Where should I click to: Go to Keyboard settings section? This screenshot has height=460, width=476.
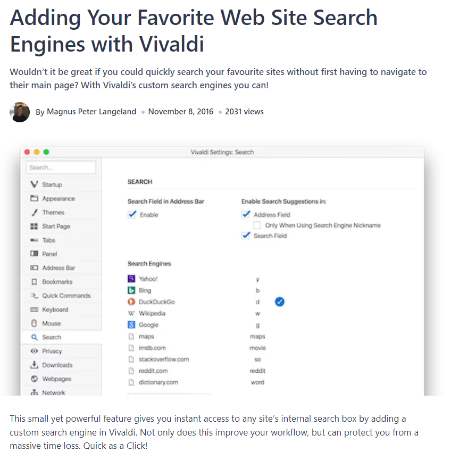[x=55, y=310]
